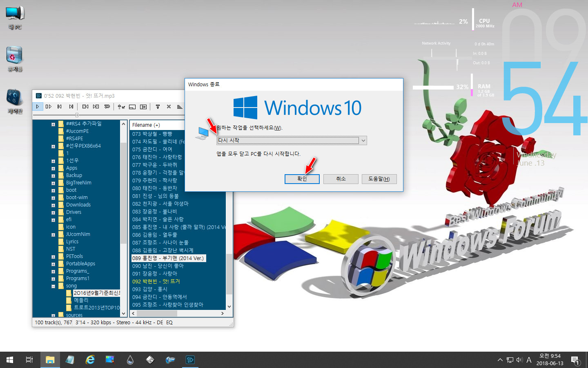Click the clock showing 오전 9:54
Image resolution: width=588 pixels, height=368 pixels.
coord(550,356)
